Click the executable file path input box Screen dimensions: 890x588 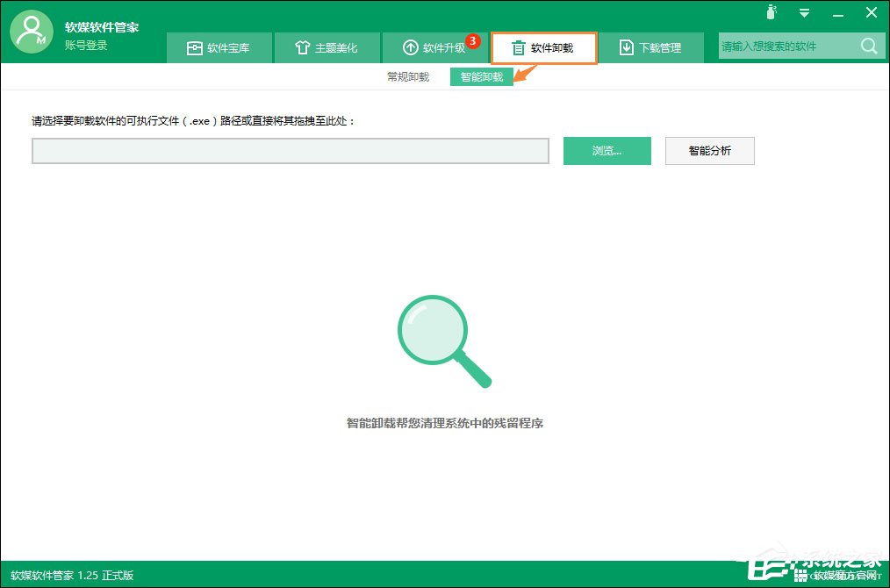[x=291, y=150]
